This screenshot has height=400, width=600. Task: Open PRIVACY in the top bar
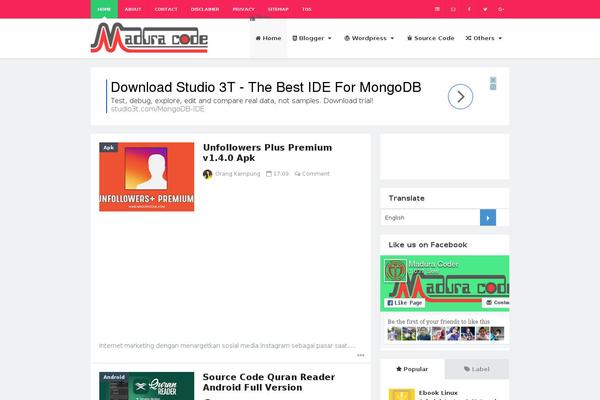[x=243, y=9]
